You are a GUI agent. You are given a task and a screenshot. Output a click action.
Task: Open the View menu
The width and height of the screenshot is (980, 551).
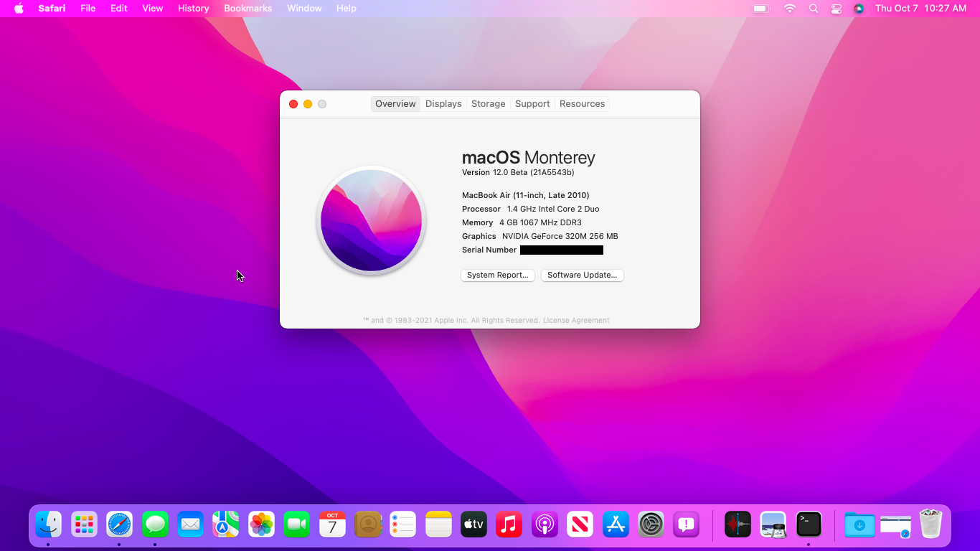pos(153,9)
